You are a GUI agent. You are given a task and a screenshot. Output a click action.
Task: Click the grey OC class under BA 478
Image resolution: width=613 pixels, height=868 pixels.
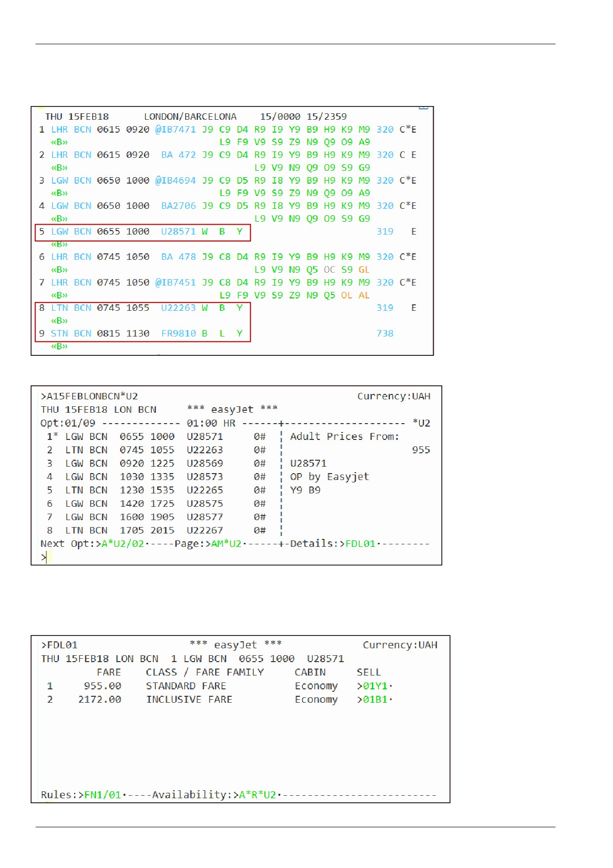(330, 270)
